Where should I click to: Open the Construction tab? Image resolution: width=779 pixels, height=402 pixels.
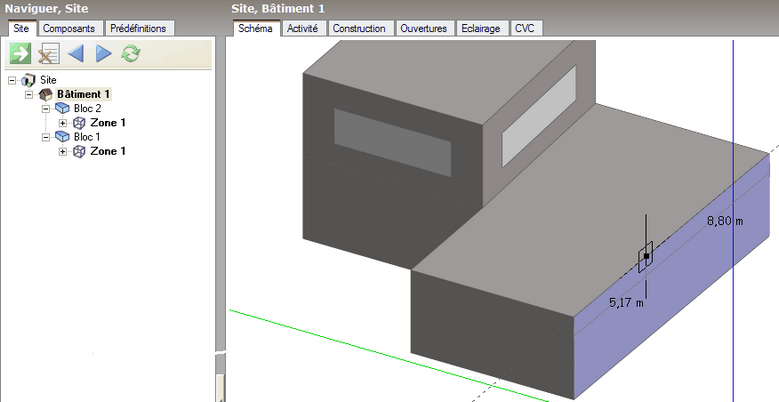359,29
